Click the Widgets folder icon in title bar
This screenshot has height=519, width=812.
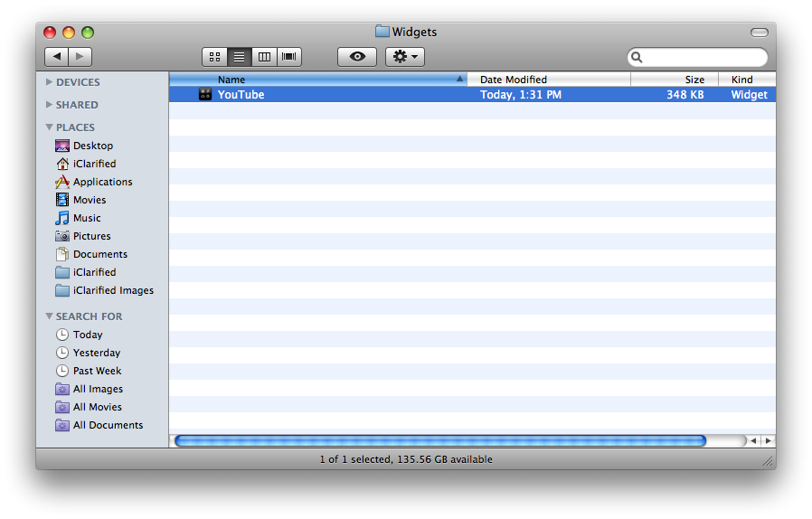click(x=382, y=32)
